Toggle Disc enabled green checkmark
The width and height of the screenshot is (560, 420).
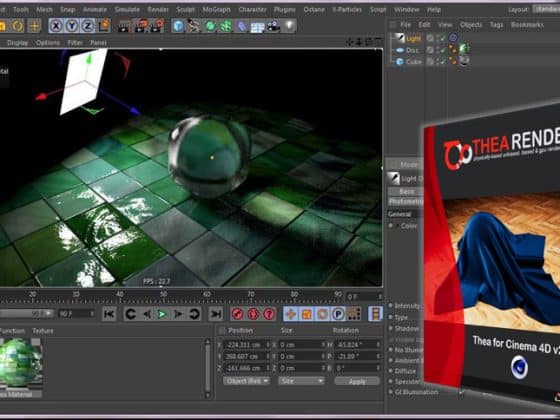443,50
